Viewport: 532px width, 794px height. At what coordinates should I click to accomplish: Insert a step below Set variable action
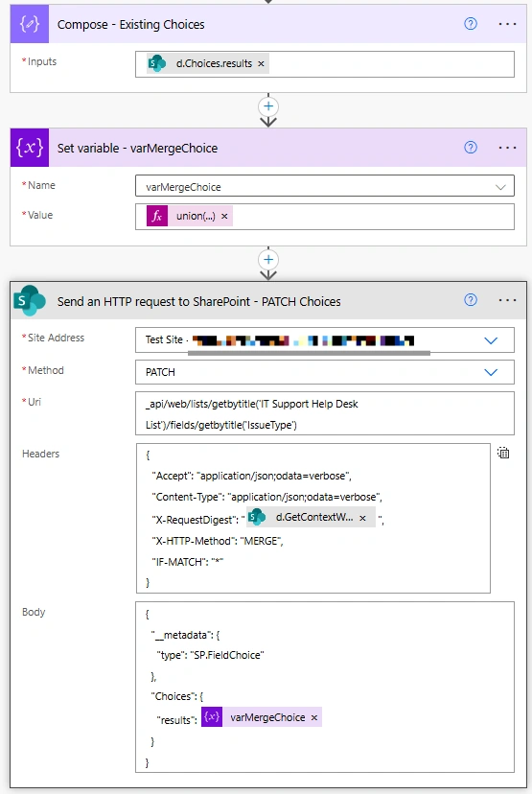pos(268,260)
